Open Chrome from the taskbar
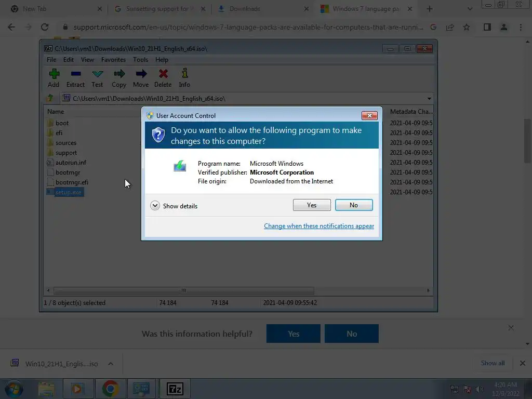532x399 pixels. tap(110, 389)
